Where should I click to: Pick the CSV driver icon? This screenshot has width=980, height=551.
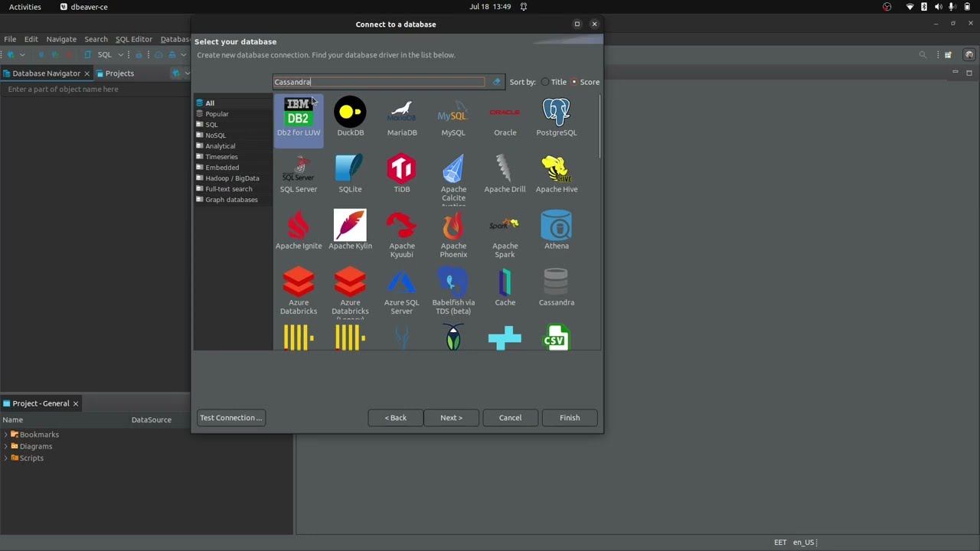pos(557,338)
